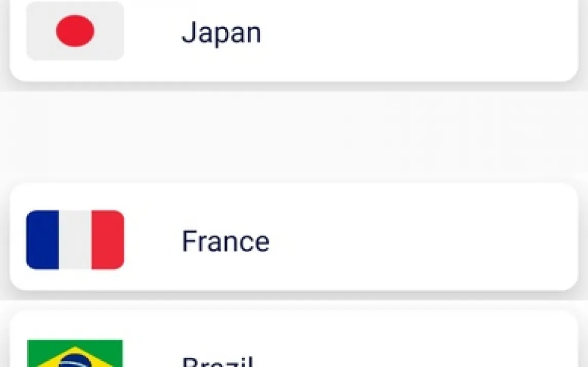Viewport: 588px width, 367px height.
Task: Select the Brazil country label
Action: 218,362
